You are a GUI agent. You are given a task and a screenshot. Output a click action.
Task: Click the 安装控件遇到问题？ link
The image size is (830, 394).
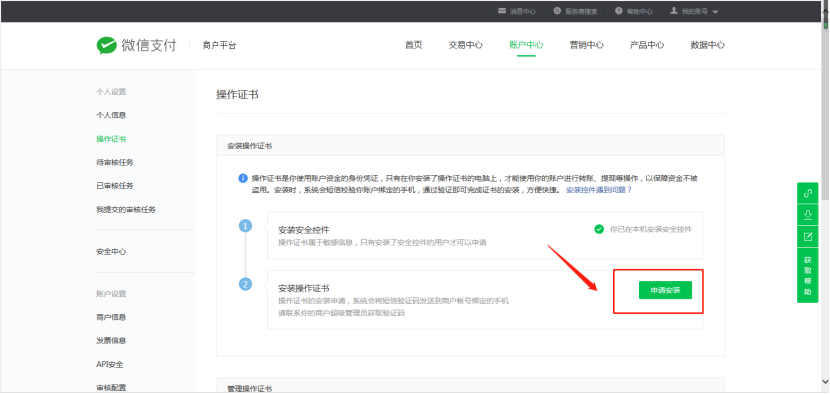click(x=599, y=190)
